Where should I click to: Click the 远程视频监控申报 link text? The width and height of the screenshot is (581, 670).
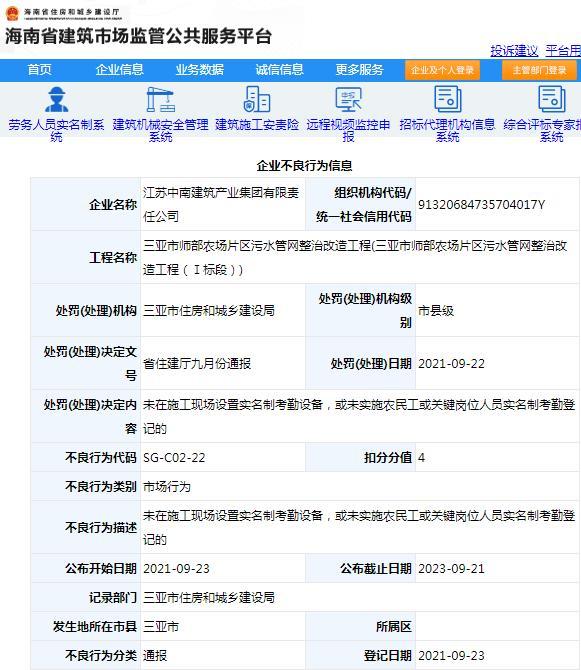[x=348, y=131]
